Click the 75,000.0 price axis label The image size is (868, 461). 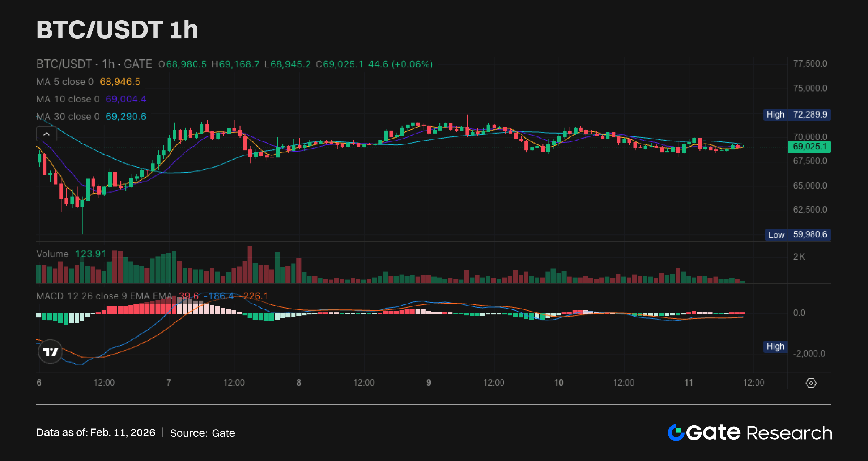tap(810, 88)
